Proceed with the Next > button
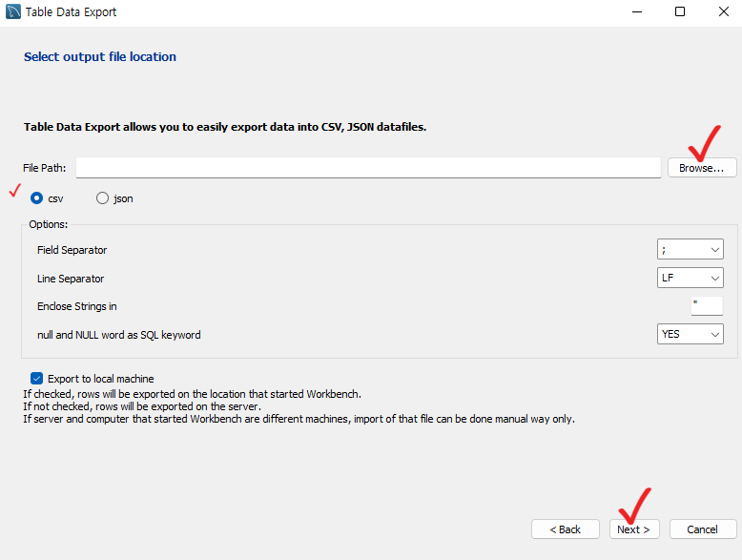Image resolution: width=742 pixels, height=560 pixels. pyautogui.click(x=634, y=529)
